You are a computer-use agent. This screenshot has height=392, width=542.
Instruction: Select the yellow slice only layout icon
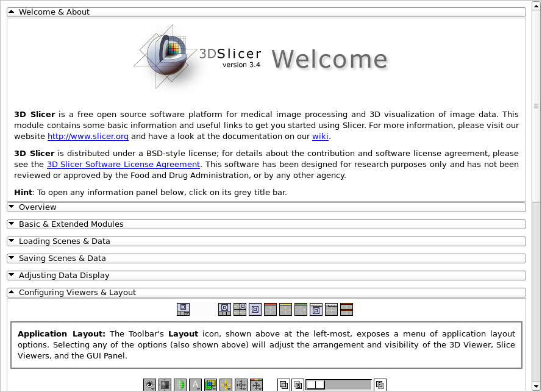286,309
